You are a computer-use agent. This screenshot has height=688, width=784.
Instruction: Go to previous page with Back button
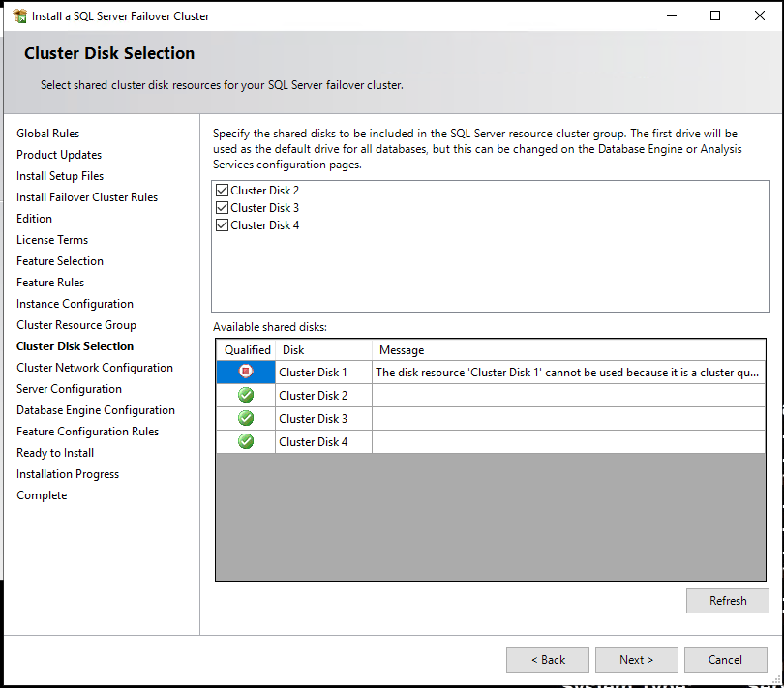[x=548, y=660]
